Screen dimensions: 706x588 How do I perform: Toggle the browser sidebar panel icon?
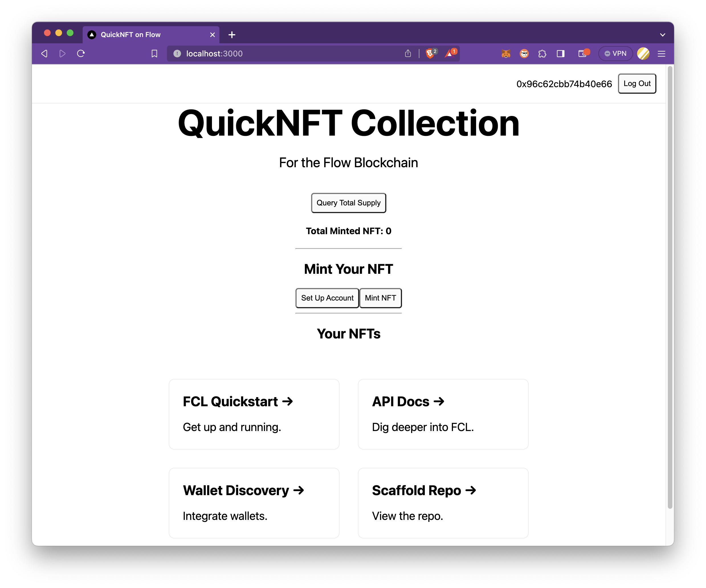560,54
